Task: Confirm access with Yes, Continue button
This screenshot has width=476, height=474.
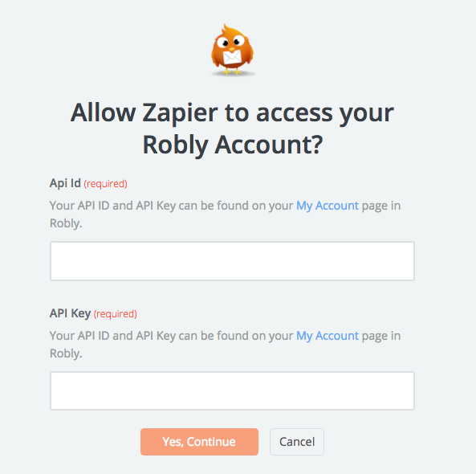Action: (199, 442)
